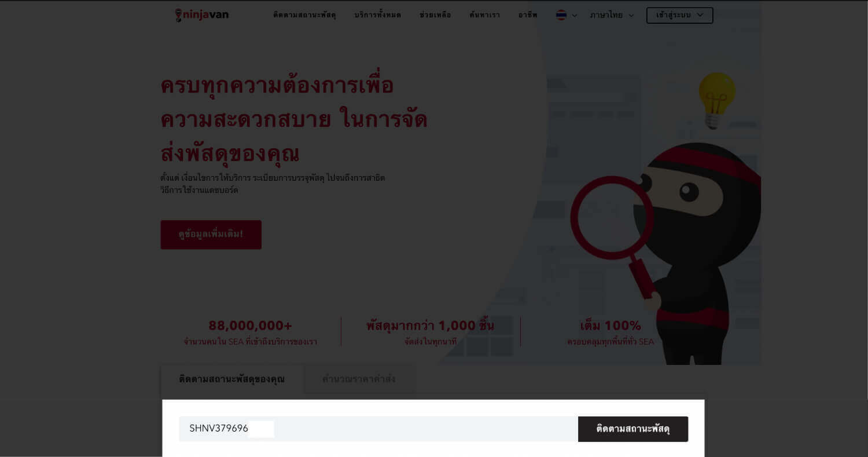Select the ติดตามสถานะพัสดุของคุณ tab
This screenshot has height=457, width=868.
(232, 379)
